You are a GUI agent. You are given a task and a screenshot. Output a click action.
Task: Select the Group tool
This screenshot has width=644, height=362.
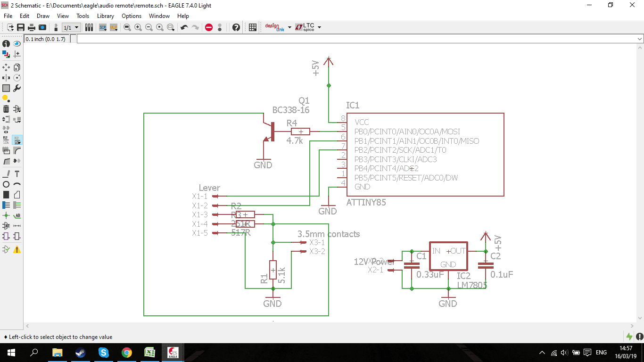pyautogui.click(x=6, y=88)
